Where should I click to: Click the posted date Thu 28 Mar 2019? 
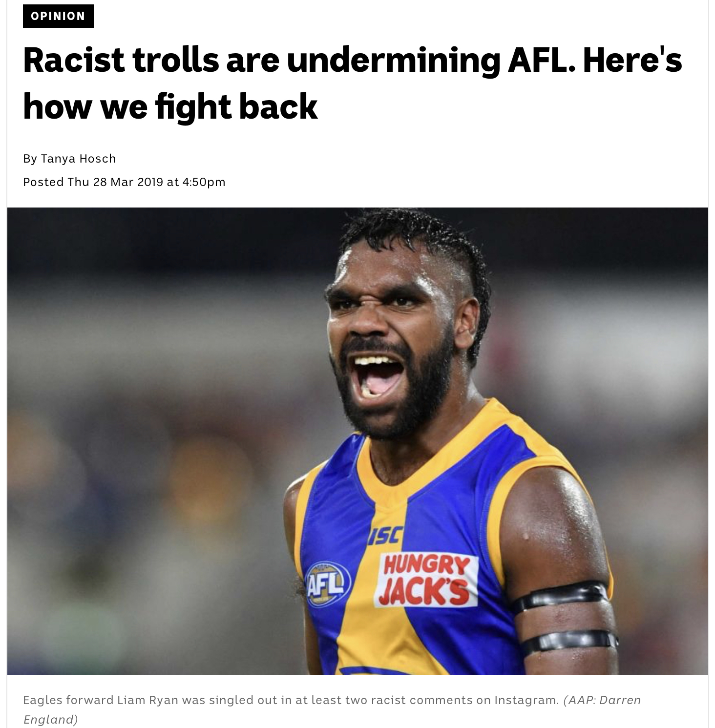(x=115, y=182)
